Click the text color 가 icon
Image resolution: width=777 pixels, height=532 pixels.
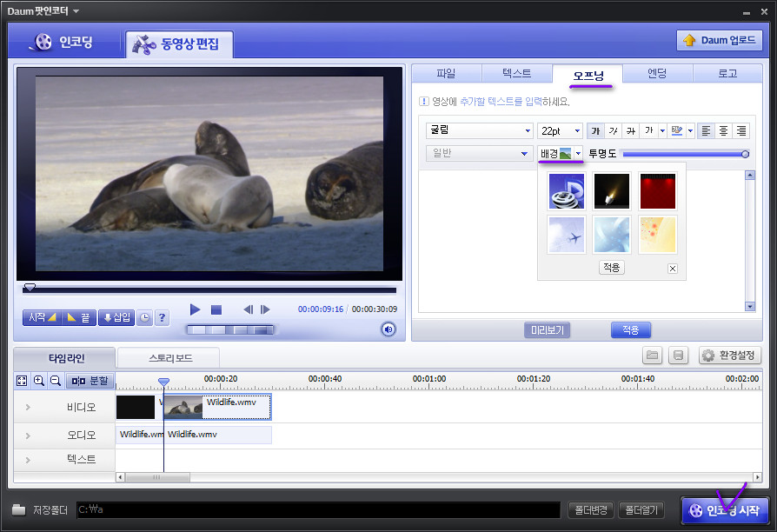pyautogui.click(x=648, y=131)
